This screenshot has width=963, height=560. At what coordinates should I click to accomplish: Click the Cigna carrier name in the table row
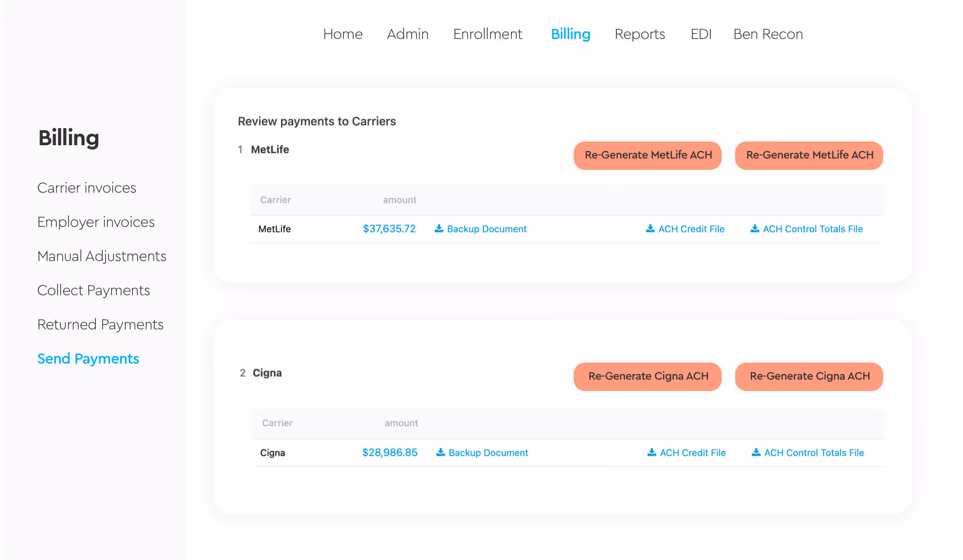point(273,453)
